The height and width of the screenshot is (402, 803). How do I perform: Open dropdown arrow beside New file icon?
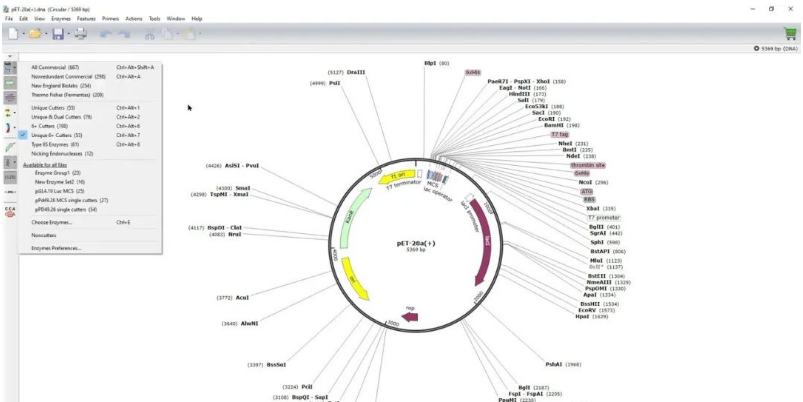point(24,35)
